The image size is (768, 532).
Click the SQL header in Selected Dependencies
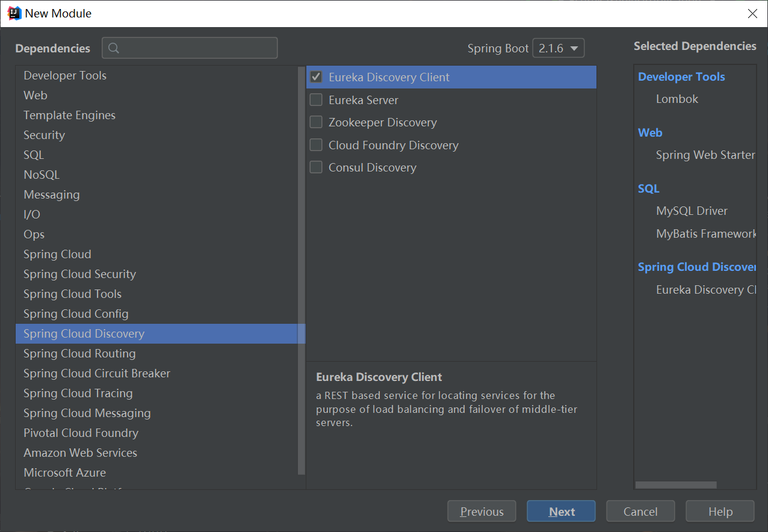(x=649, y=188)
